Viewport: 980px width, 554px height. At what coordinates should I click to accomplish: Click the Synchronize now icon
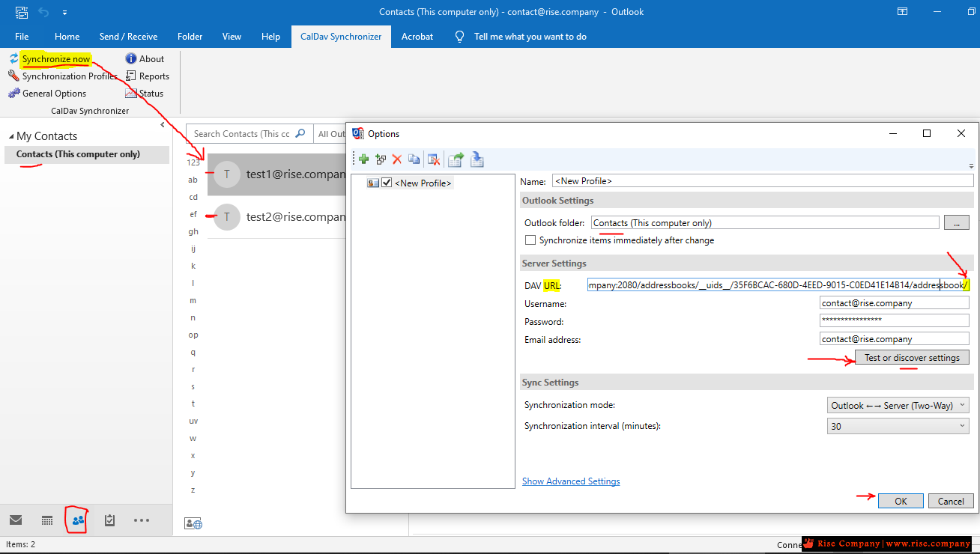pyautogui.click(x=13, y=59)
